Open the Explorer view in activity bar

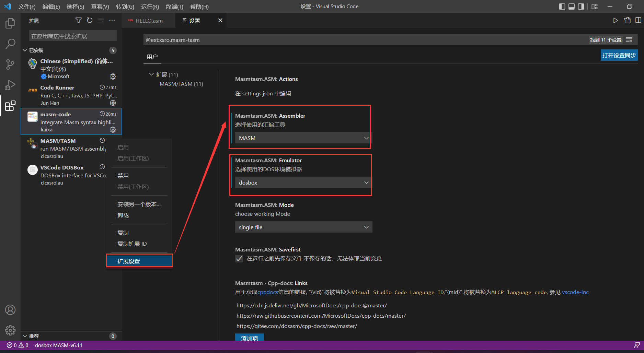(x=10, y=23)
